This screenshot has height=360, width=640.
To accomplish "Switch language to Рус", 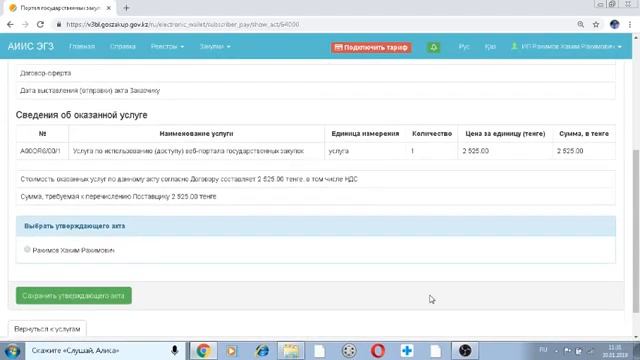I will [x=464, y=47].
